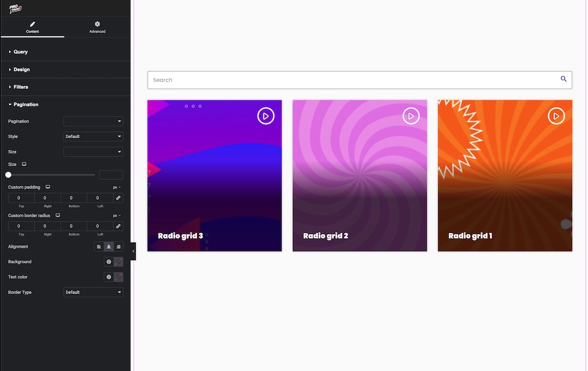Expand the Filters section

pos(21,87)
